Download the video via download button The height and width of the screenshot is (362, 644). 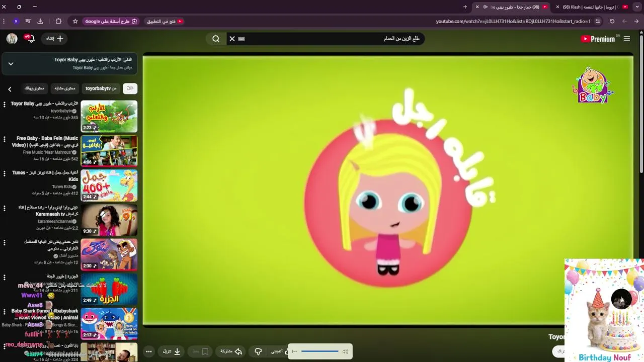172,351
